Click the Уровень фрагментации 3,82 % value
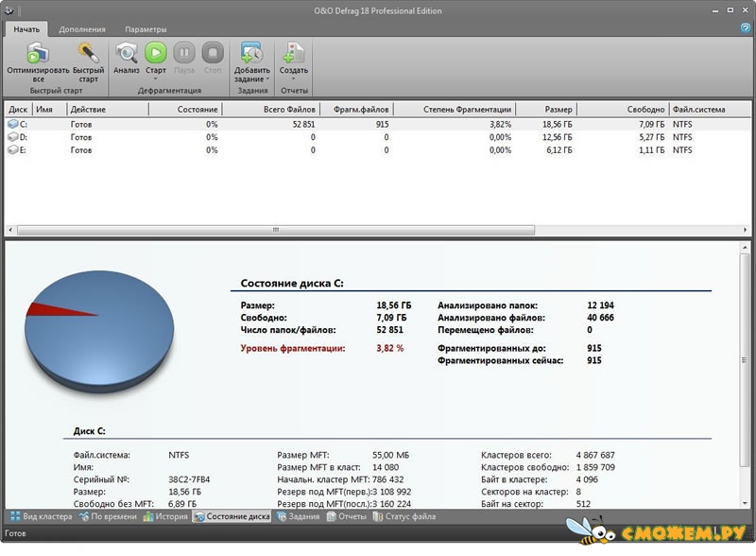This screenshot has width=756, height=556. (x=389, y=348)
